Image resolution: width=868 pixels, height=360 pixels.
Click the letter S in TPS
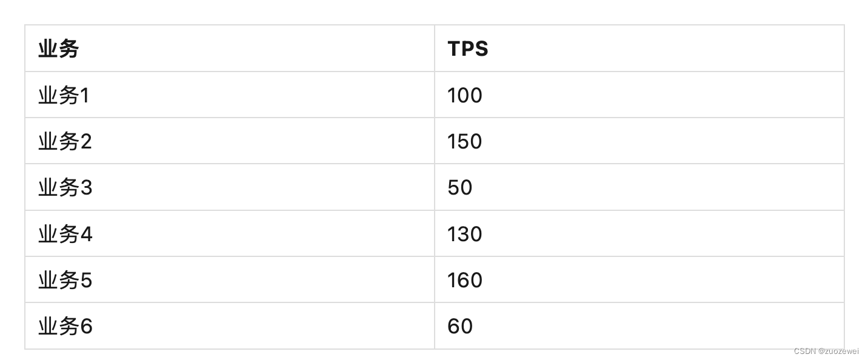click(481, 48)
